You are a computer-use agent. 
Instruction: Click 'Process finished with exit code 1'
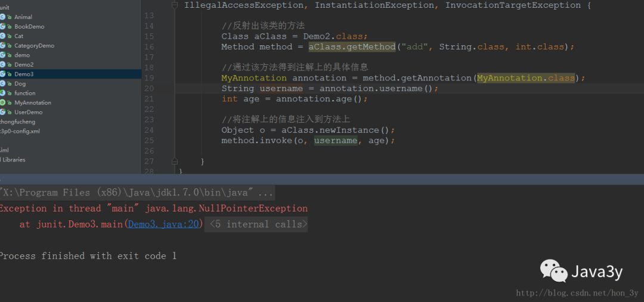88,256
